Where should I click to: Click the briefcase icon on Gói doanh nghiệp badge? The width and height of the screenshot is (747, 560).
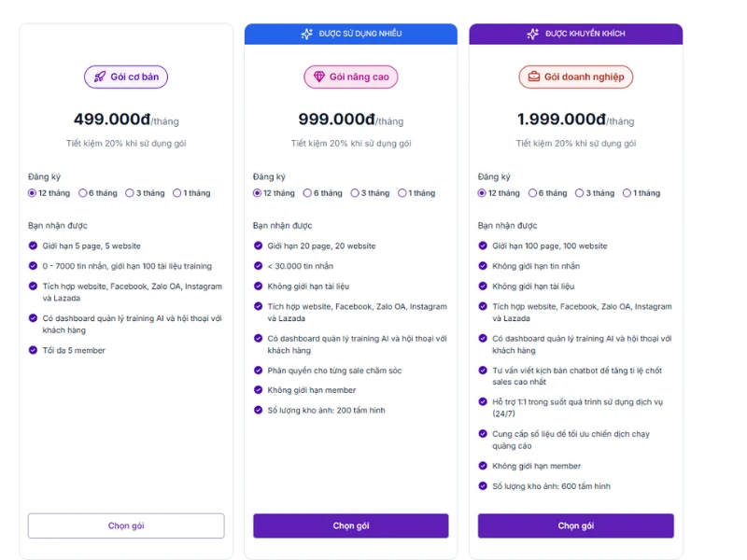click(534, 77)
